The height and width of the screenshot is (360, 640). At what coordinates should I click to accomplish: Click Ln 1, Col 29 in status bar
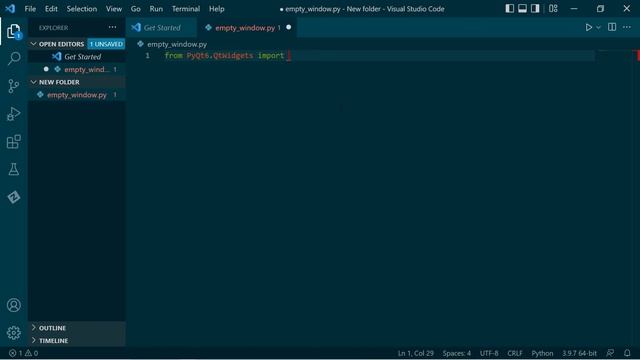(x=416, y=353)
